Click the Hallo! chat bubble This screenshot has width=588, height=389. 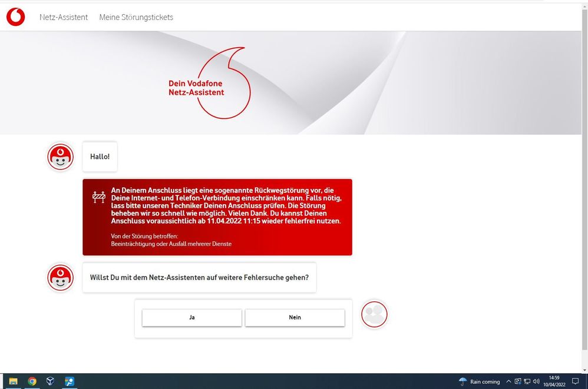point(100,157)
